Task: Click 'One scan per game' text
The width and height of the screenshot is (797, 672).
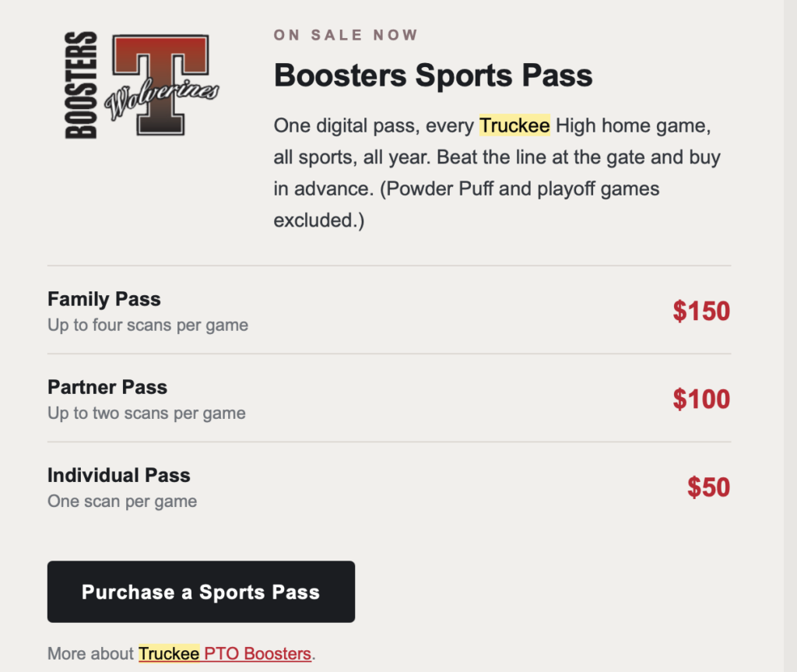Action: 122,501
